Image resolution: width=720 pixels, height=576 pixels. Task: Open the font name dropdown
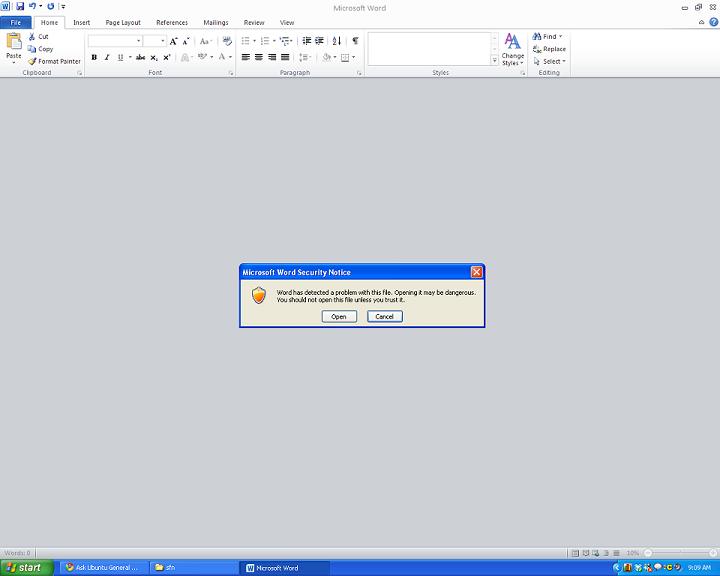point(138,41)
